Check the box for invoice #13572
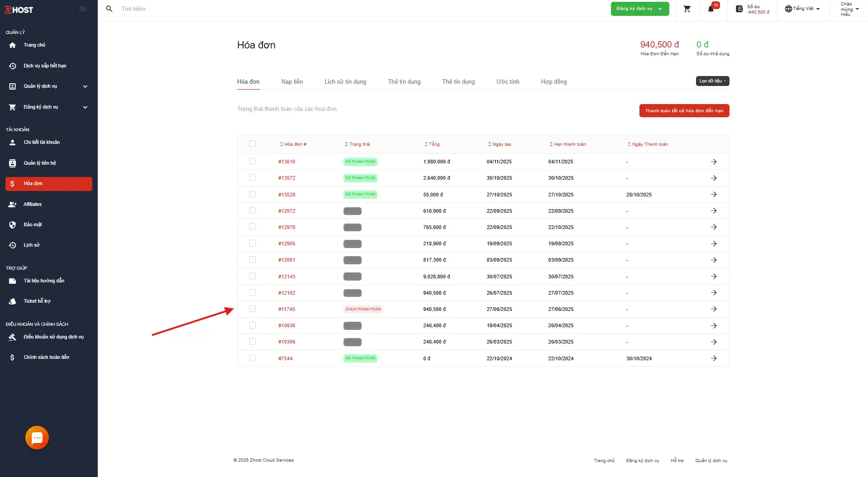This screenshot has width=868, height=477. (x=253, y=178)
